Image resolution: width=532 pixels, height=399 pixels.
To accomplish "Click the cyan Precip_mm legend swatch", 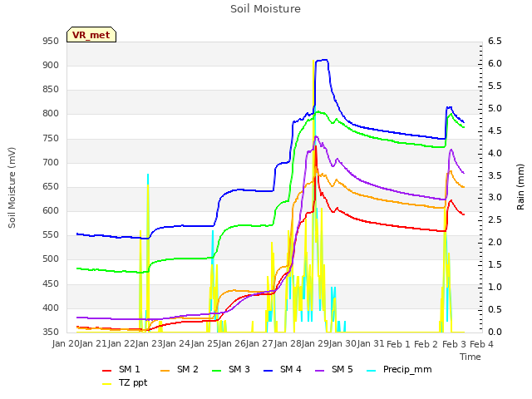I will tap(372, 371).
